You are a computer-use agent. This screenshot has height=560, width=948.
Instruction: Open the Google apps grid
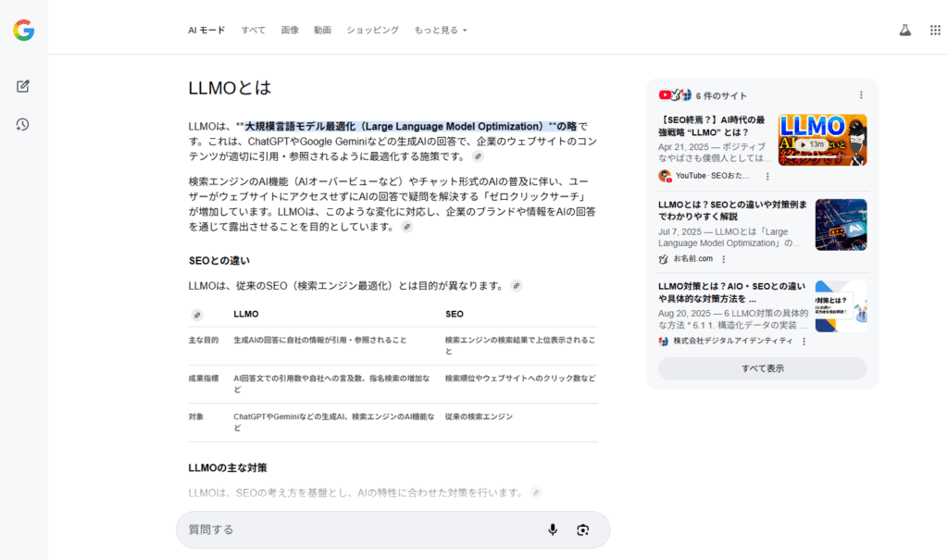click(935, 29)
